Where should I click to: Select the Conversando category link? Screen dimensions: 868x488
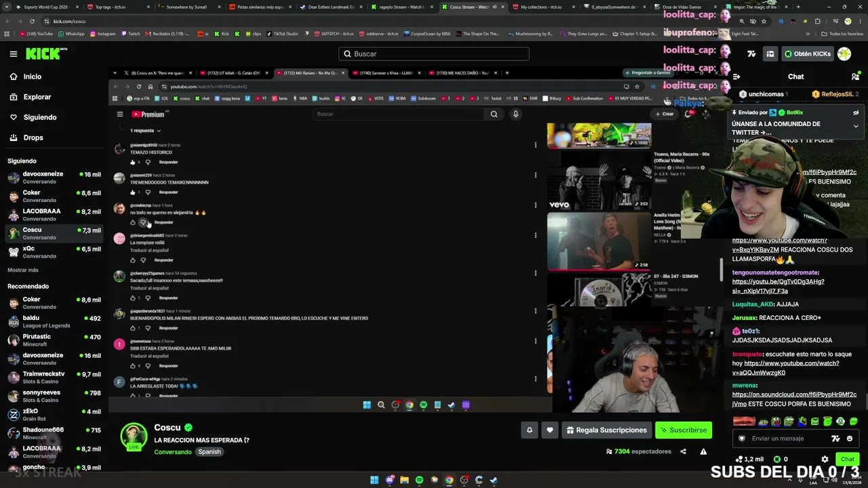click(173, 452)
